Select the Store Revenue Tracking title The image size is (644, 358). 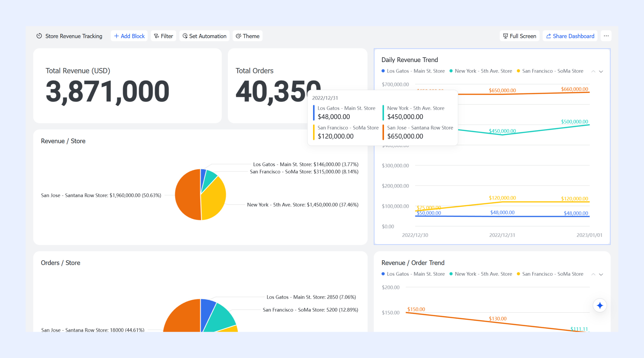[74, 36]
